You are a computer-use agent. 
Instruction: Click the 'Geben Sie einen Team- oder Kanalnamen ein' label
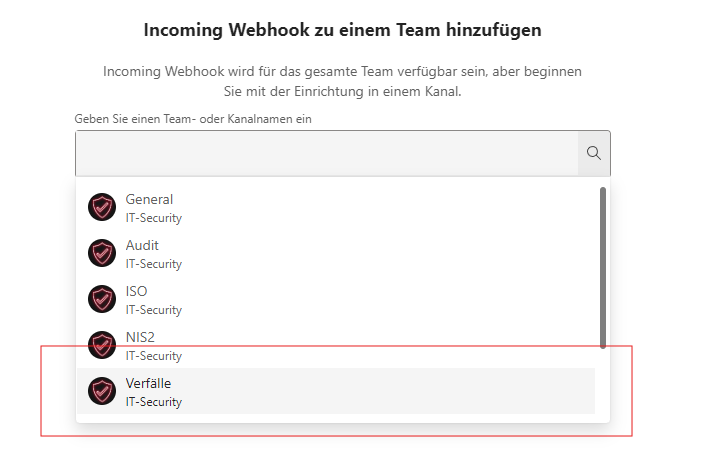193,119
